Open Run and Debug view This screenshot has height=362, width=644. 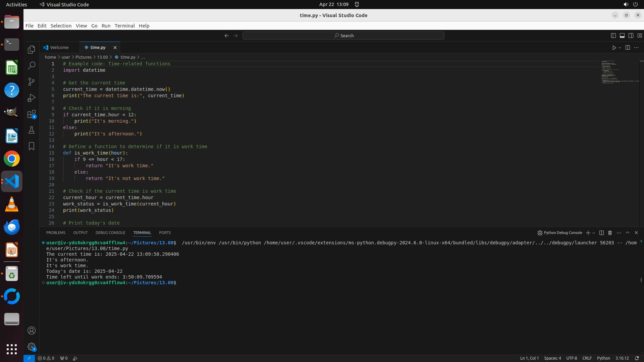32,98
